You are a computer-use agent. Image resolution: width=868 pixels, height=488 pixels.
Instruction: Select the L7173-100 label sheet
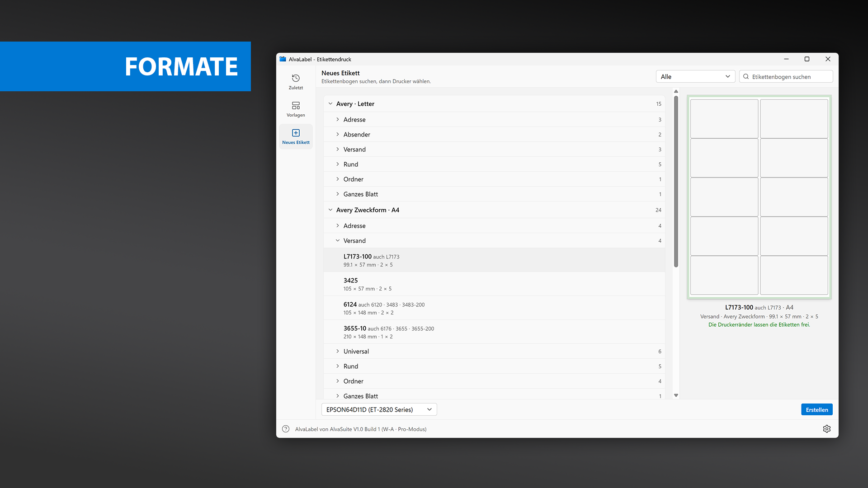[494, 260]
